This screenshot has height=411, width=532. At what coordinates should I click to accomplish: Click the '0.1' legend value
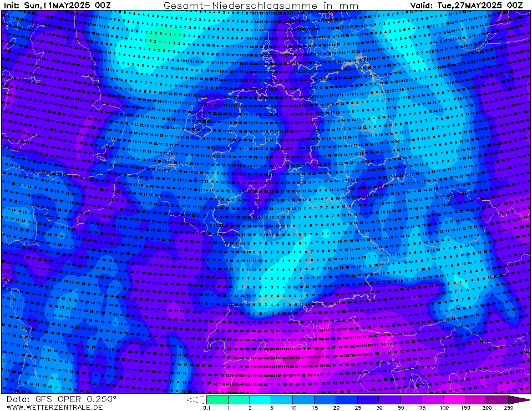pyautogui.click(x=206, y=408)
